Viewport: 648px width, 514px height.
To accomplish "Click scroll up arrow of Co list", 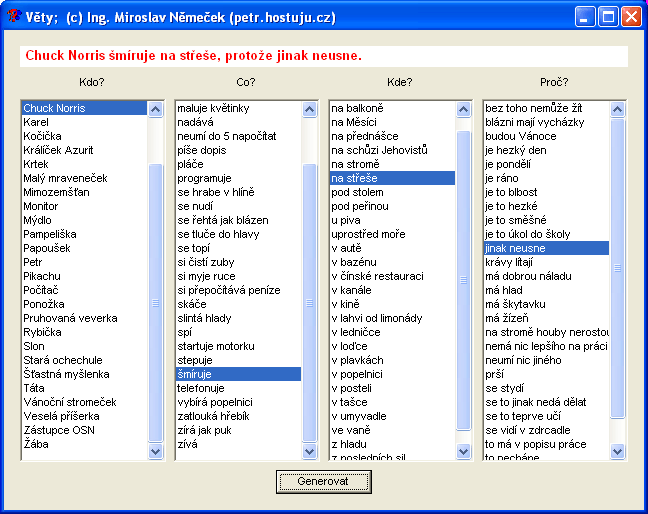I will tap(309, 109).
